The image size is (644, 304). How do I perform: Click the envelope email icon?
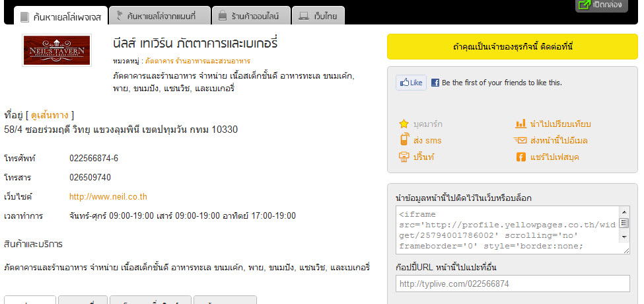pos(520,140)
